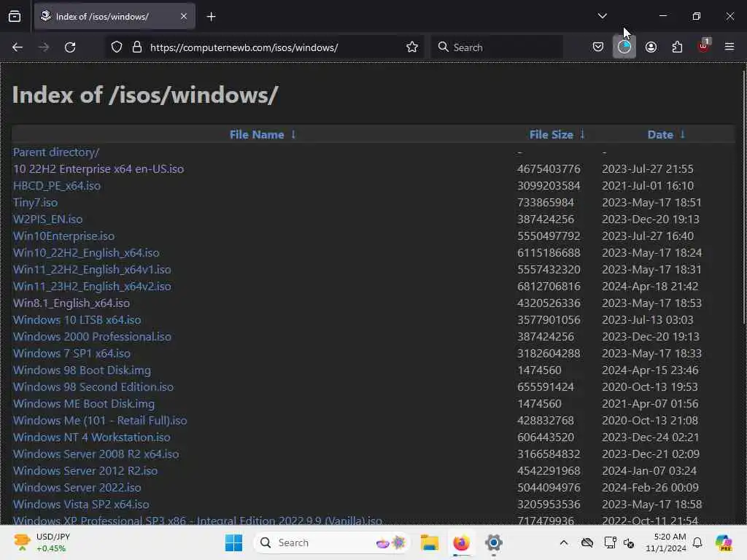
Task: Open Windows Me (101 - Retail Full).iso
Action: [x=100, y=421]
